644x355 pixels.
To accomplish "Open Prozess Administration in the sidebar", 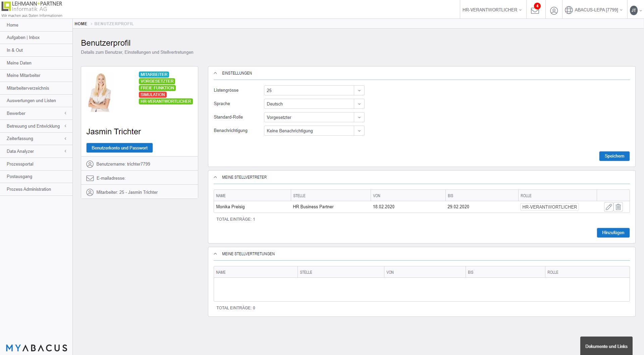I will tap(36, 189).
